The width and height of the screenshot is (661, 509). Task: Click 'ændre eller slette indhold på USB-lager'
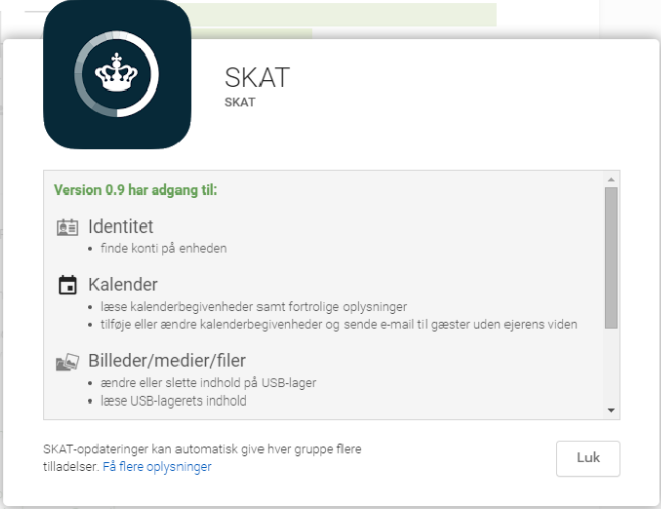[x=208, y=383]
